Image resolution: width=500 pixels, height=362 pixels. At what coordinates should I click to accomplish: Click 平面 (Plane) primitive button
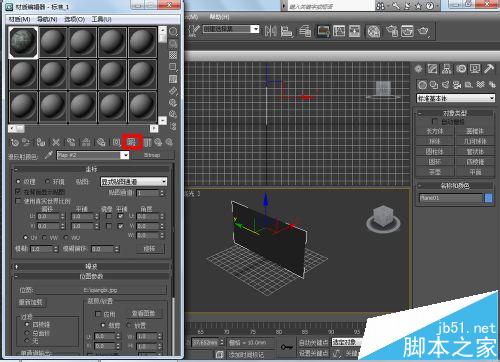click(475, 172)
